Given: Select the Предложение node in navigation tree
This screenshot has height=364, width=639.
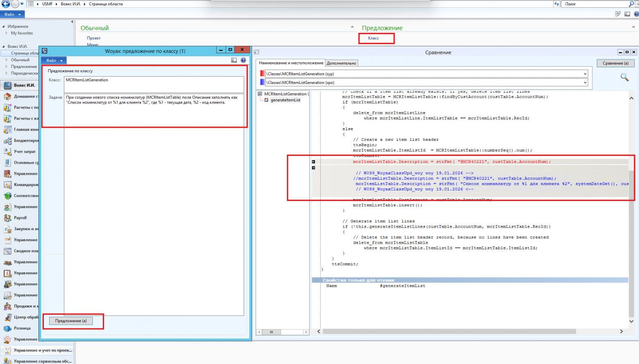Looking at the screenshot, I should (x=24, y=66).
